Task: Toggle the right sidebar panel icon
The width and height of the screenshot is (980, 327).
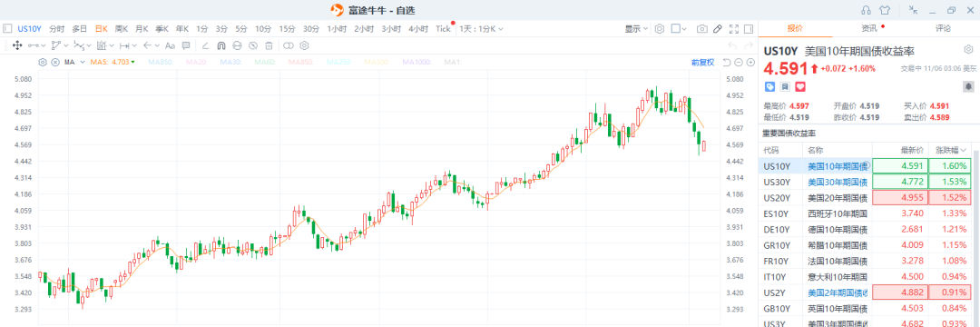Action: (x=750, y=29)
